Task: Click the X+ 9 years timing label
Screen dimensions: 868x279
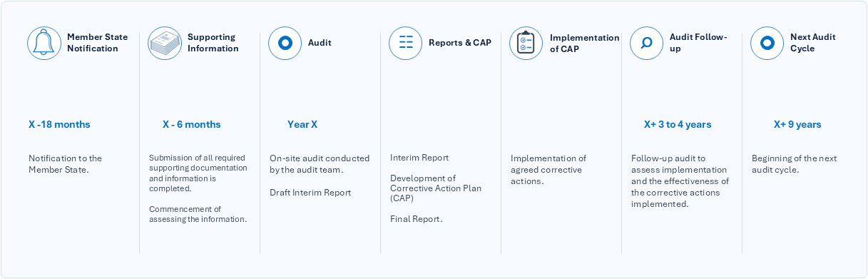Action: point(797,124)
